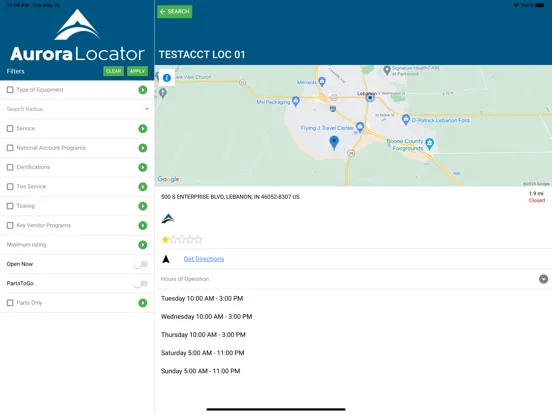Viewport: 552px width, 414px height.
Task: Click the Google logo on map
Action: point(168,179)
